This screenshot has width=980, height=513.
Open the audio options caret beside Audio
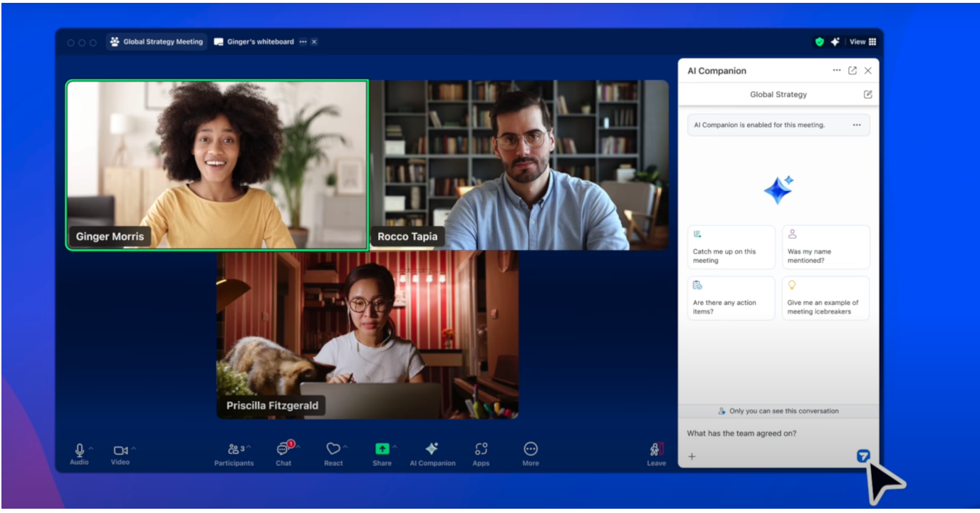click(91, 448)
